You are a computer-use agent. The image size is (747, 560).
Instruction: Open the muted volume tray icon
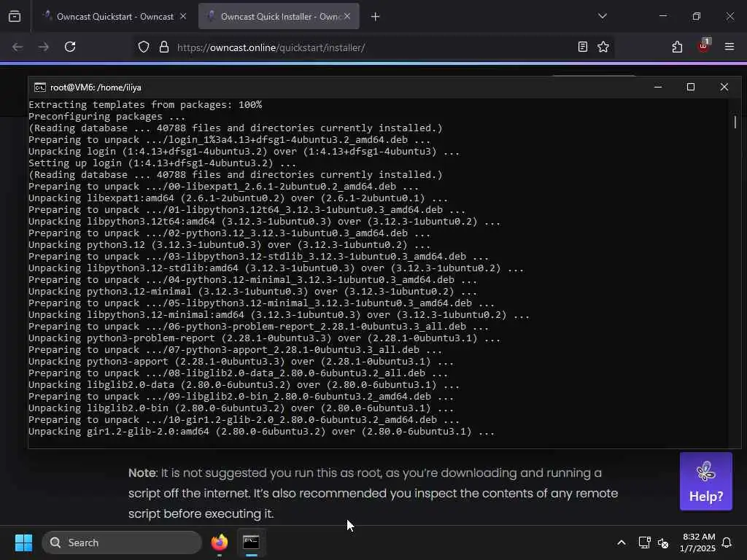(x=663, y=542)
